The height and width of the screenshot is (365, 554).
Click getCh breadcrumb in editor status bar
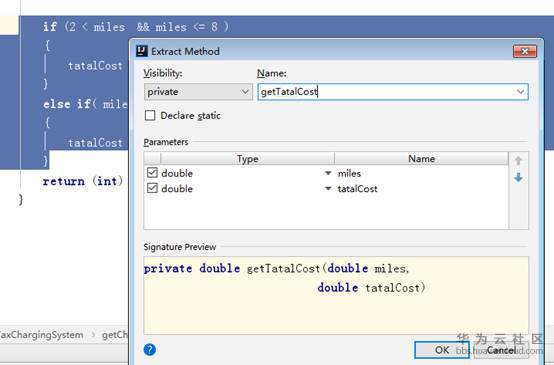tap(114, 335)
